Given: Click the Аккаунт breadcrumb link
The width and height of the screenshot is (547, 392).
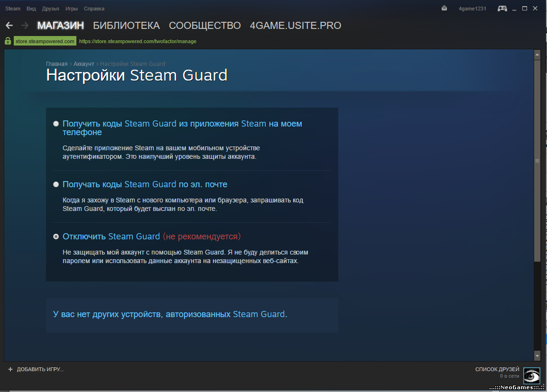Looking at the screenshot, I should point(83,64).
